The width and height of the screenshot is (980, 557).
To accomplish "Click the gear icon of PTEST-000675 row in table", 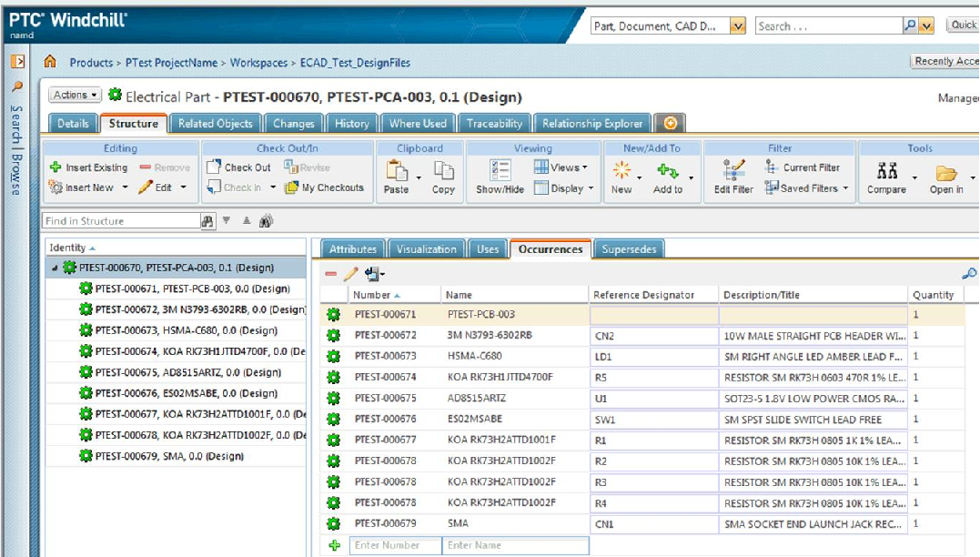I will [334, 399].
